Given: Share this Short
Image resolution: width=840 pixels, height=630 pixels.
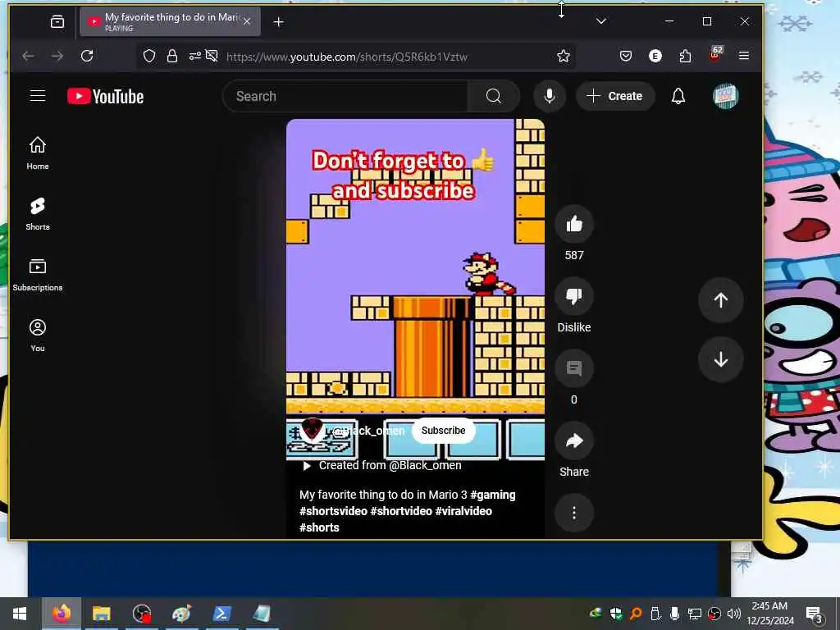Looking at the screenshot, I should click(573, 441).
